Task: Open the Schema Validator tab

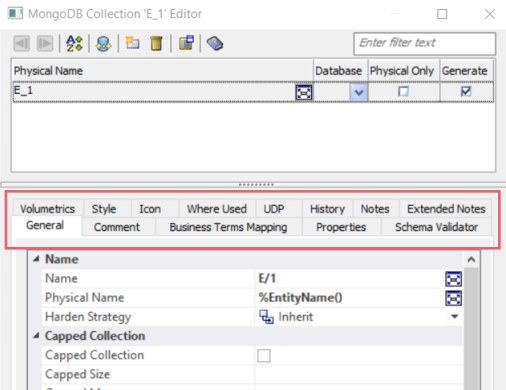Action: click(436, 227)
